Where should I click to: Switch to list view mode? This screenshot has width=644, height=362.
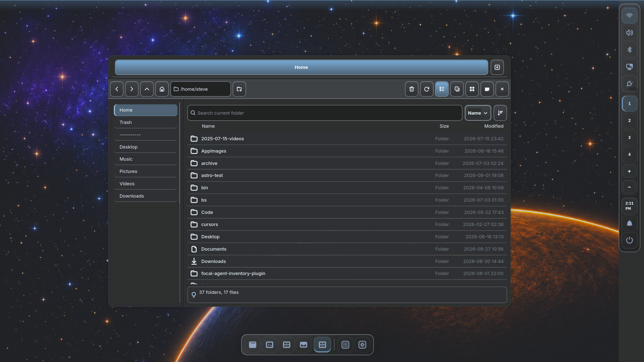[442, 89]
